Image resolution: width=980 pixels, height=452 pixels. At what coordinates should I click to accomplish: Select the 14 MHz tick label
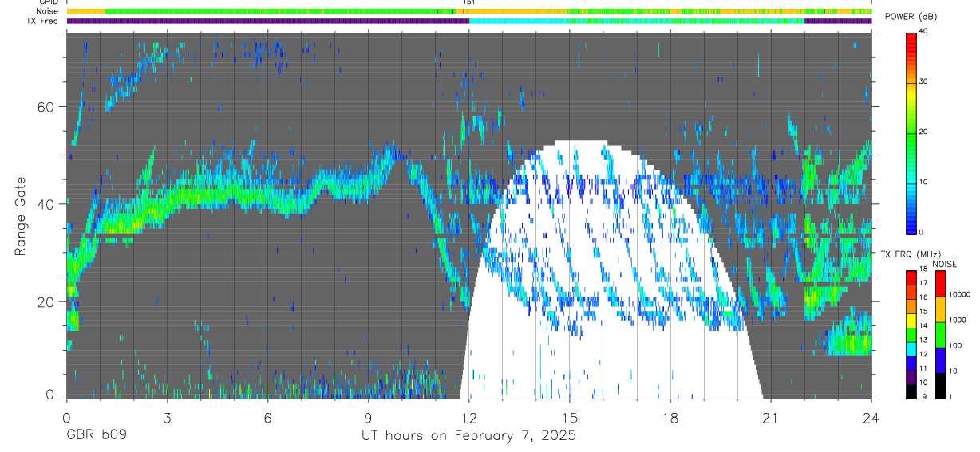click(x=923, y=326)
